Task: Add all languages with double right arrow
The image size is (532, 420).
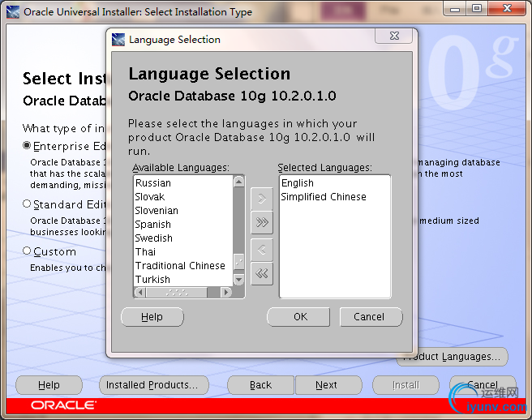Action: pos(262,222)
